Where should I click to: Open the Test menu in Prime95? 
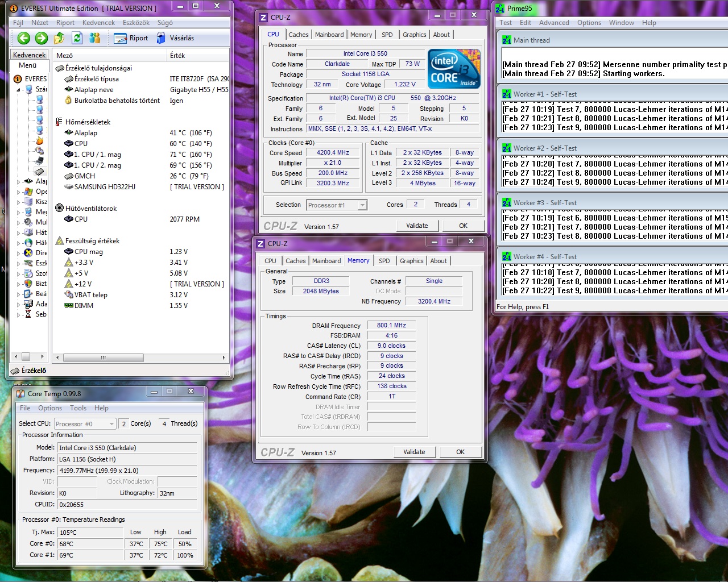[506, 23]
